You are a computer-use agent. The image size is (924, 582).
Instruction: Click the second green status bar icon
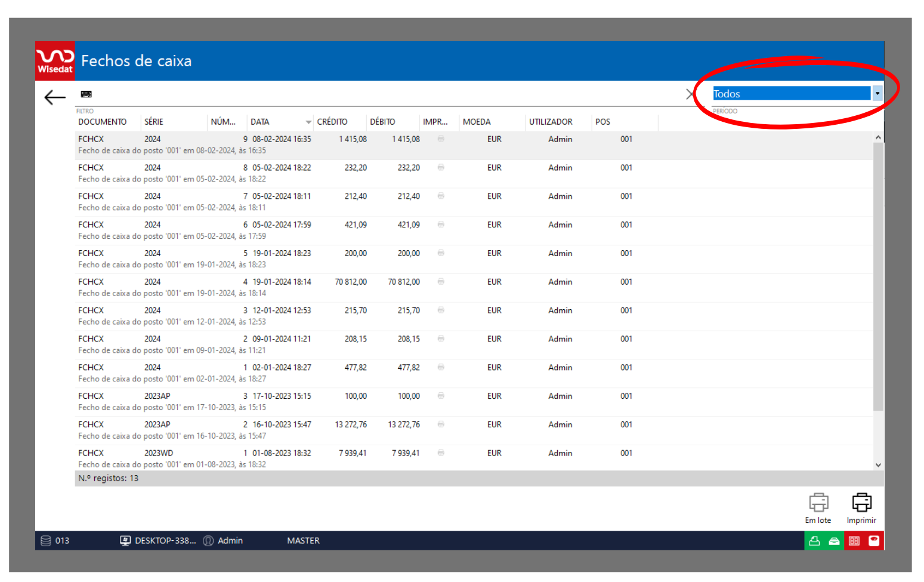[x=834, y=541]
